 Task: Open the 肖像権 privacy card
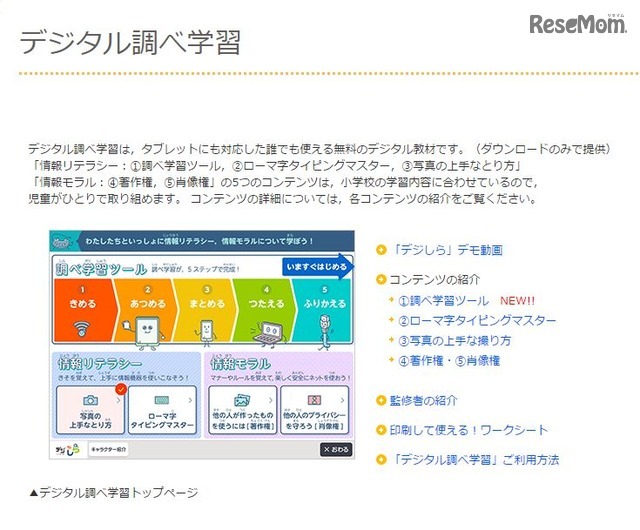pos(314,410)
